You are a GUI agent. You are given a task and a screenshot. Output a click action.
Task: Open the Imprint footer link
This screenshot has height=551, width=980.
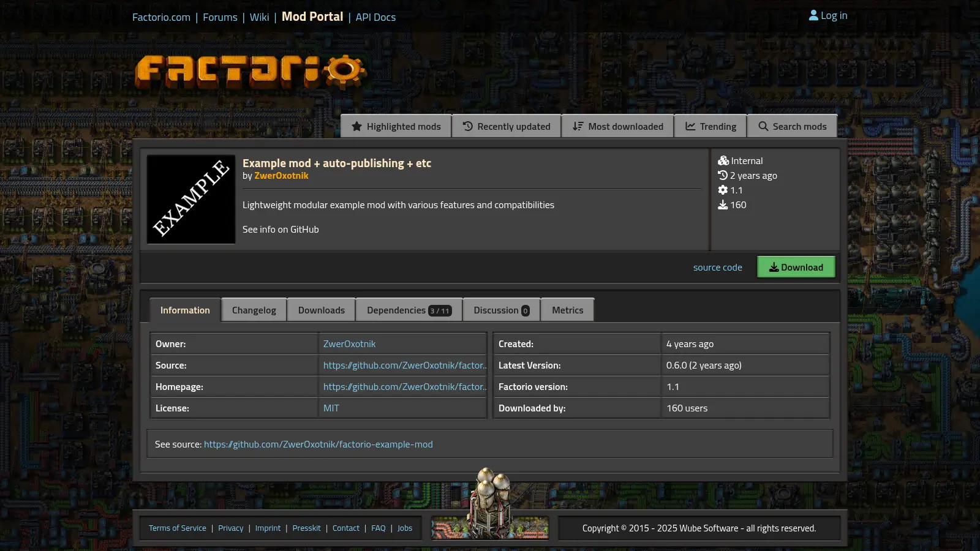coord(268,528)
